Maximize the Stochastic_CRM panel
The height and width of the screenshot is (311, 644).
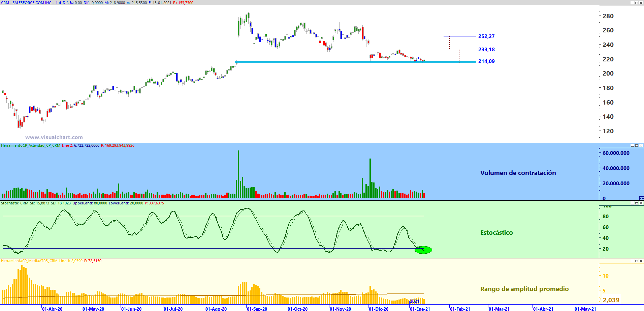click(x=637, y=203)
